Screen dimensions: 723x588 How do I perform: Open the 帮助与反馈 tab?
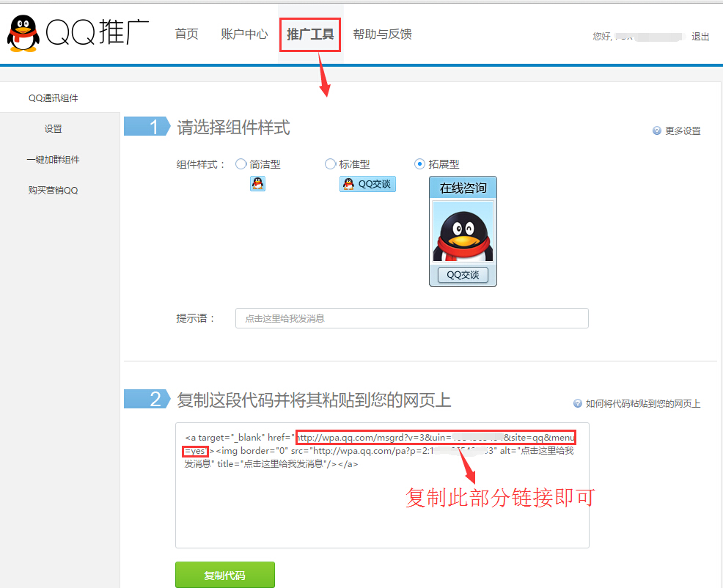pos(382,34)
